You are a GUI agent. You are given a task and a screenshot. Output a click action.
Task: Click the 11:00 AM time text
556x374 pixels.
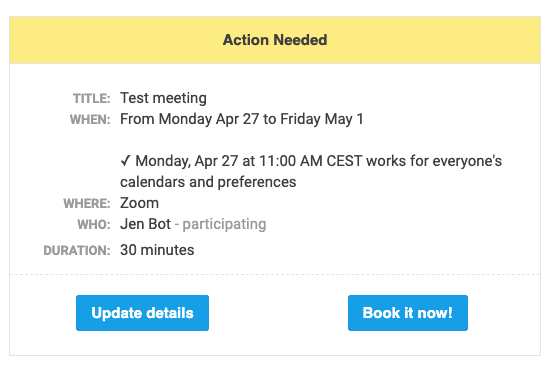point(290,161)
